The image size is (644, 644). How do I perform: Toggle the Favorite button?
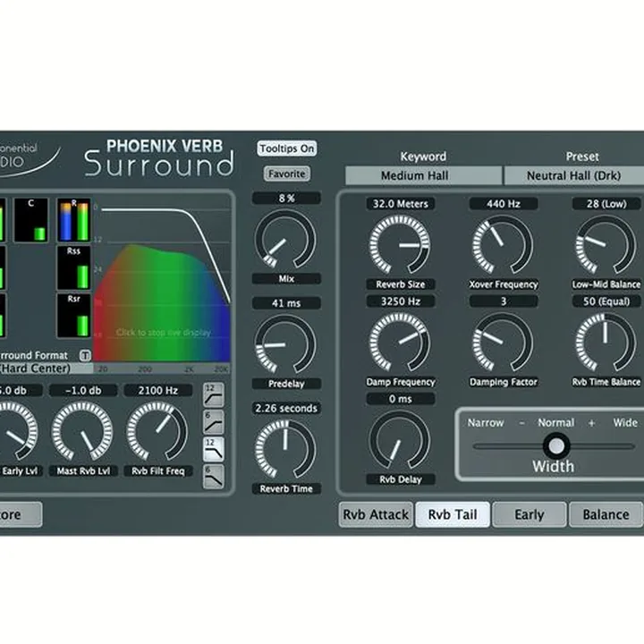coord(287,174)
